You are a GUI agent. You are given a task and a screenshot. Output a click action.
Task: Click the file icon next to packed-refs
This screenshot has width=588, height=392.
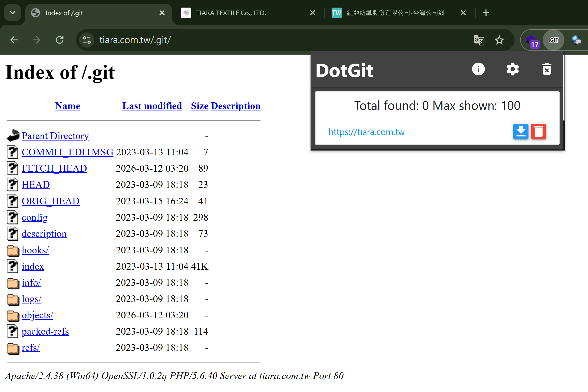pyautogui.click(x=13, y=331)
